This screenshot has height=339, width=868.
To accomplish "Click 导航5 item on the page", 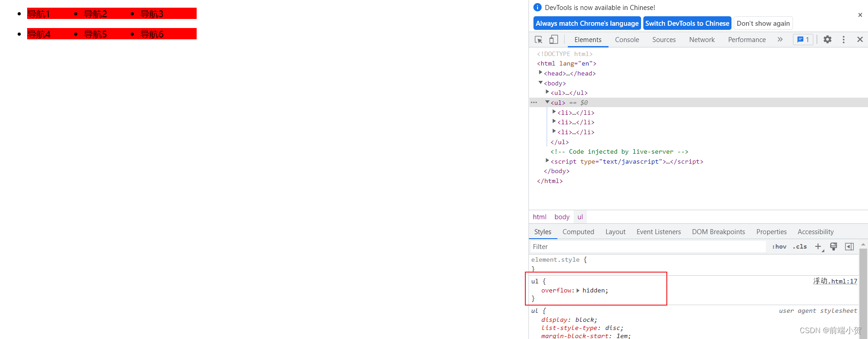I will [x=95, y=34].
